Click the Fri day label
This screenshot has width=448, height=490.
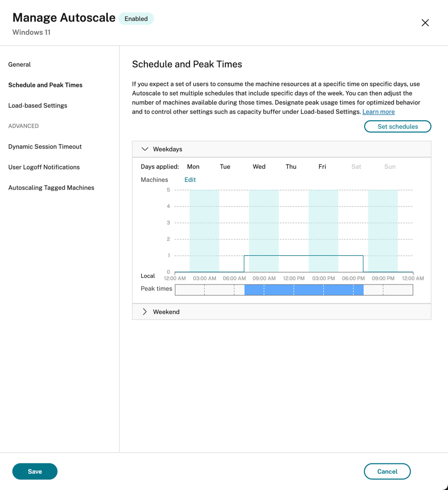pos(322,166)
